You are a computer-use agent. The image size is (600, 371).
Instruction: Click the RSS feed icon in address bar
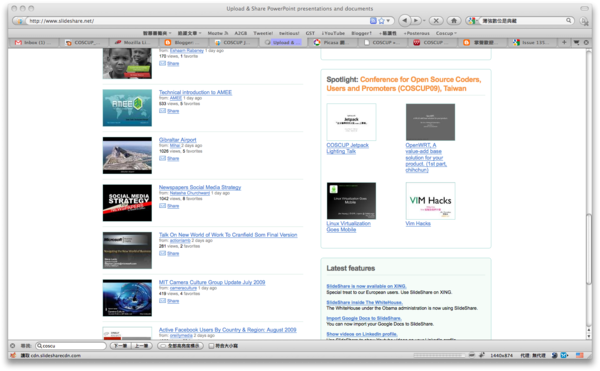[373, 21]
